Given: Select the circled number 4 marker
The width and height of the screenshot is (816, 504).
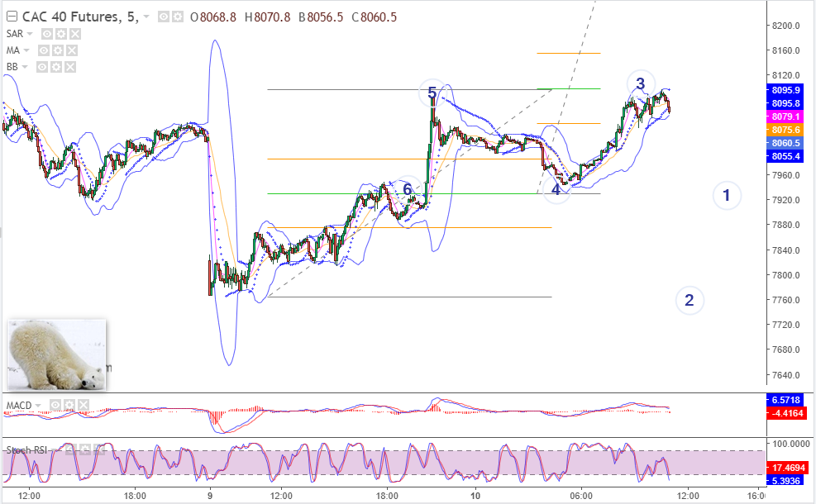Looking at the screenshot, I should pos(556,190).
